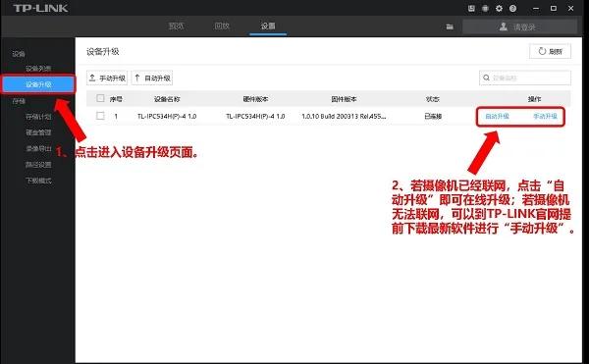
Task: Click the TP-LINK logo
Action: [x=40, y=8]
